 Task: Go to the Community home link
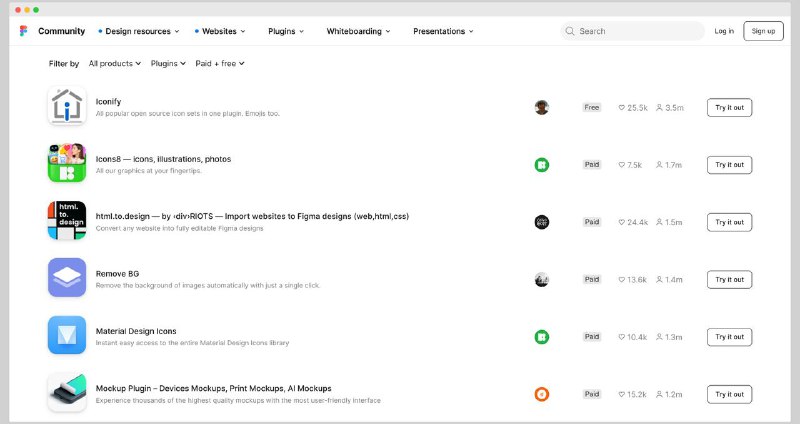pos(61,31)
